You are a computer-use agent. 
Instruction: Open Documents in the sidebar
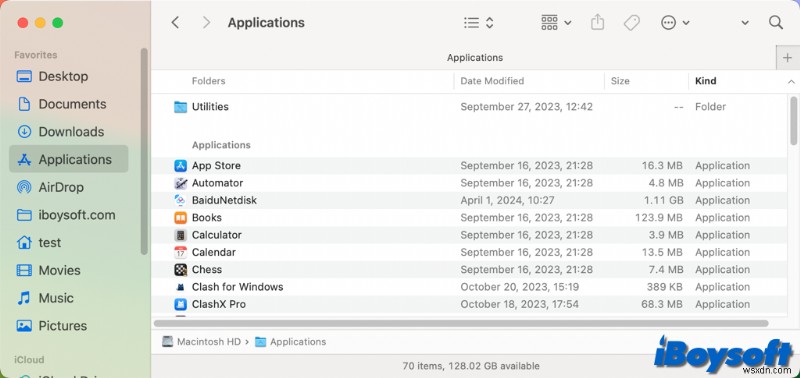click(x=68, y=104)
